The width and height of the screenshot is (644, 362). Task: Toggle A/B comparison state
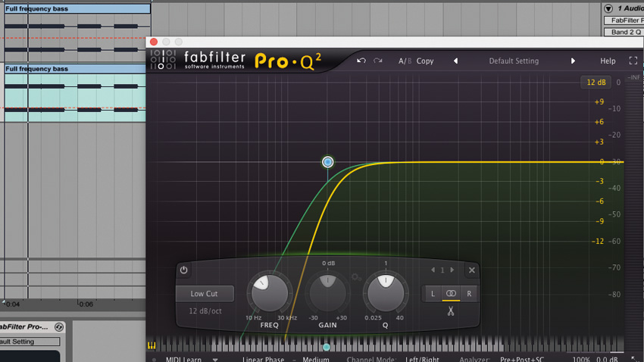405,61
